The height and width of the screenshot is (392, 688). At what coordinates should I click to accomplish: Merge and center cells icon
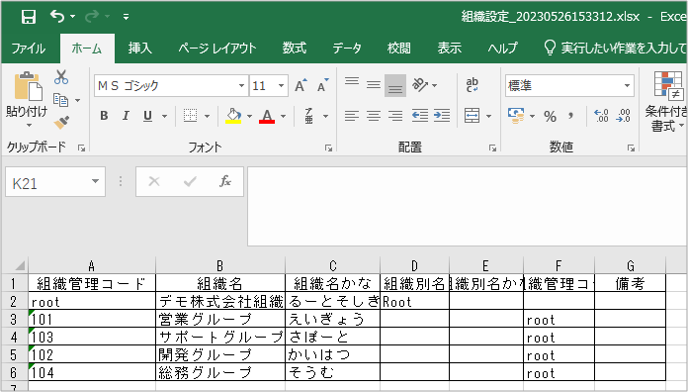coord(472,116)
